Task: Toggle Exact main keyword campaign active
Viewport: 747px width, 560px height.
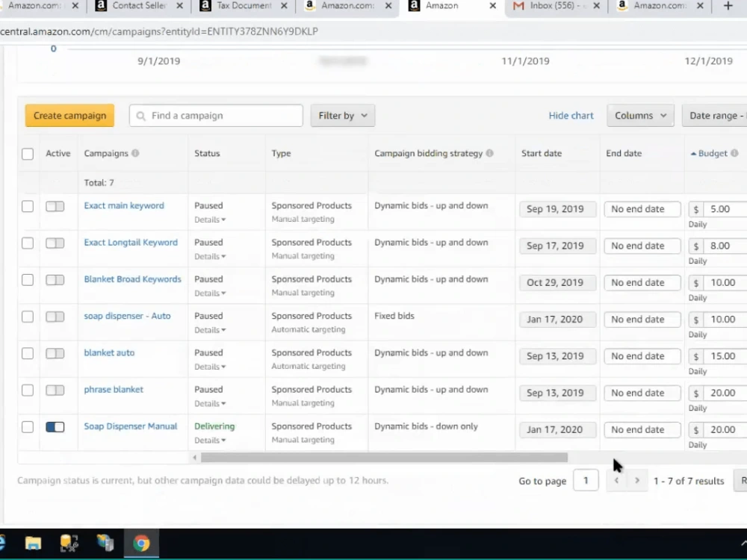Action: (x=55, y=206)
